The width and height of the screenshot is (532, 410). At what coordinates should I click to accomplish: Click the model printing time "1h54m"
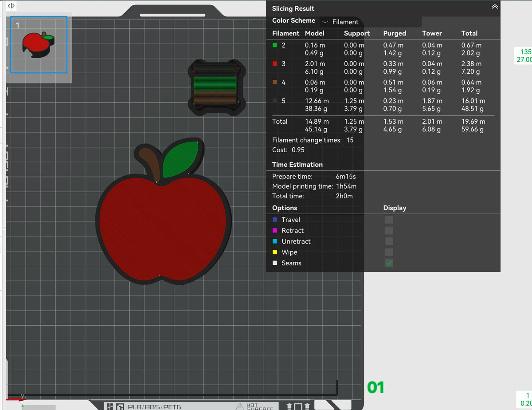346,186
